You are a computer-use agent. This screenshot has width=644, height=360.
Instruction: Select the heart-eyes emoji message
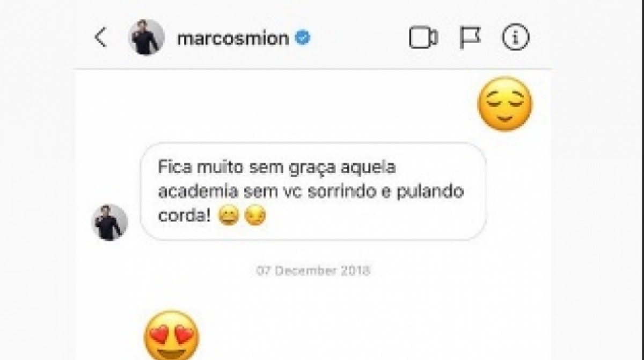171,335
